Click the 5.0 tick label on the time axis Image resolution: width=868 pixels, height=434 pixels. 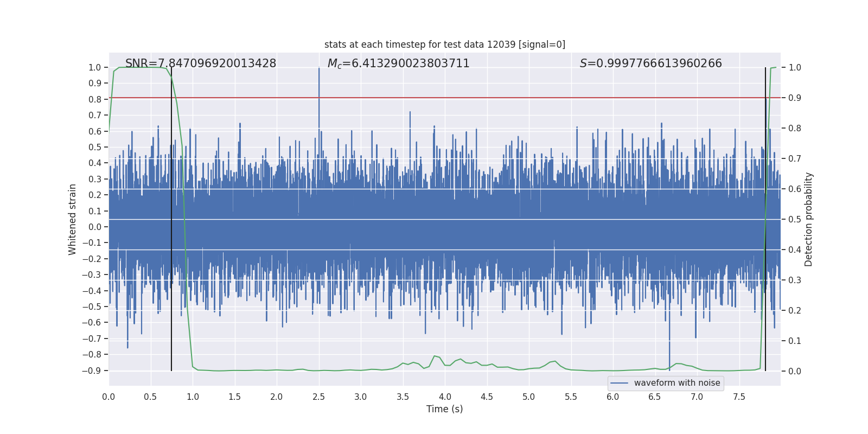(528, 397)
